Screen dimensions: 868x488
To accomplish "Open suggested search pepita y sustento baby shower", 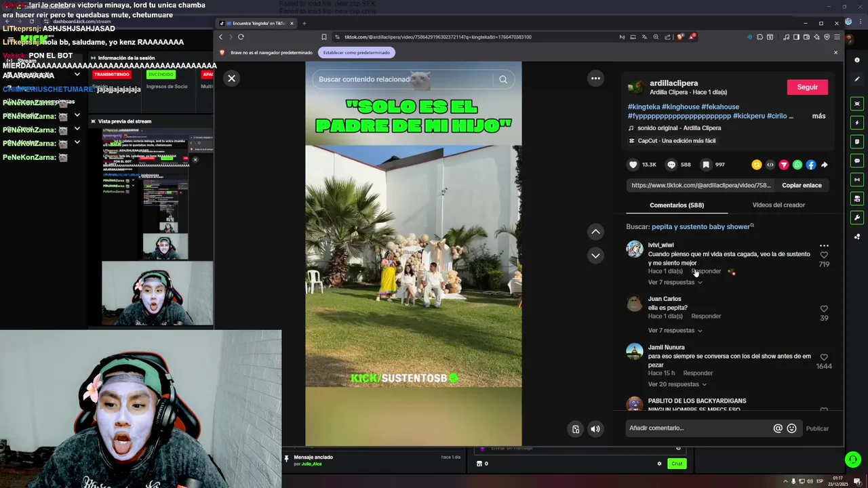I will (x=703, y=226).
